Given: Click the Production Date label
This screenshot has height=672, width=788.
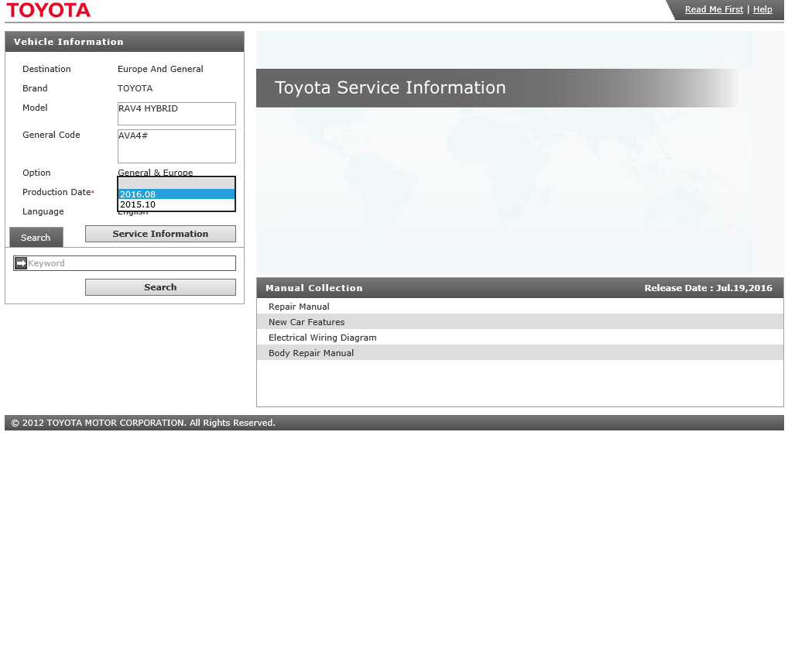Looking at the screenshot, I should click(57, 192).
